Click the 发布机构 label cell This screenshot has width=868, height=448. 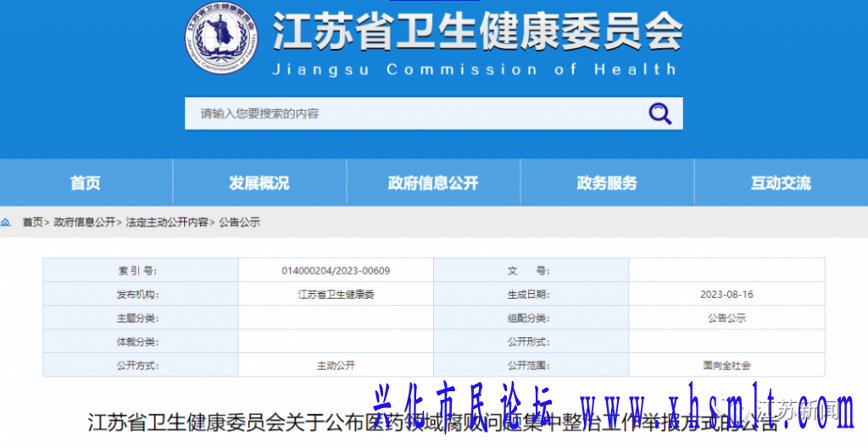point(141,294)
